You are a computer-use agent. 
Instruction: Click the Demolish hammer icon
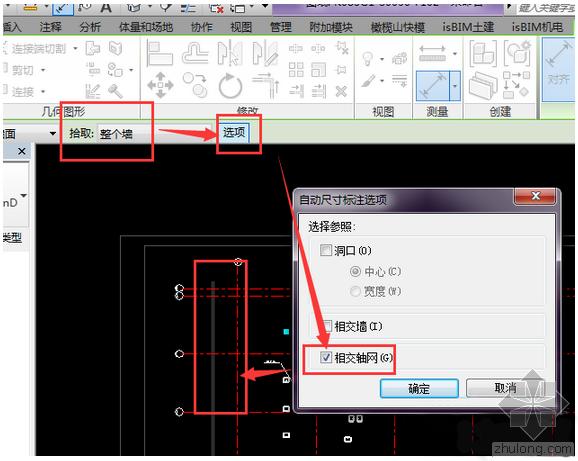coord(115,91)
